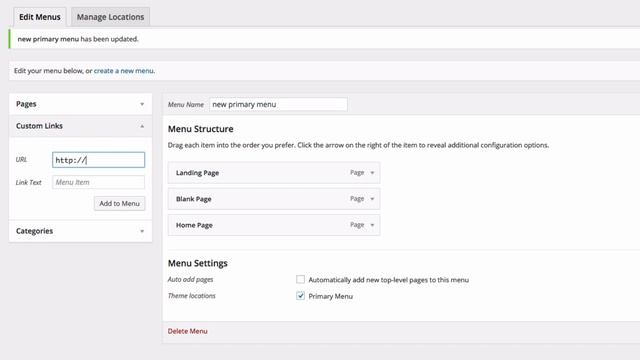Enable auto add top-level pages checkbox
The image size is (640, 360).
300,279
